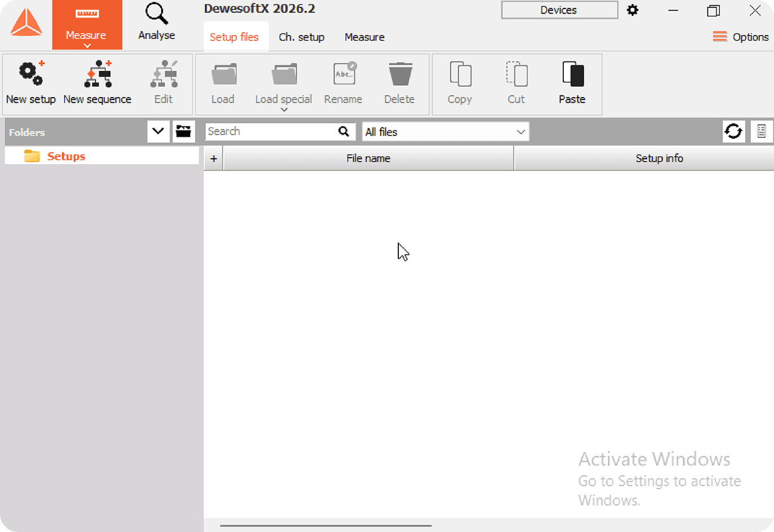Viewport: 774px width, 532px height.
Task: Open the Ch. setup tab
Action: pos(302,37)
